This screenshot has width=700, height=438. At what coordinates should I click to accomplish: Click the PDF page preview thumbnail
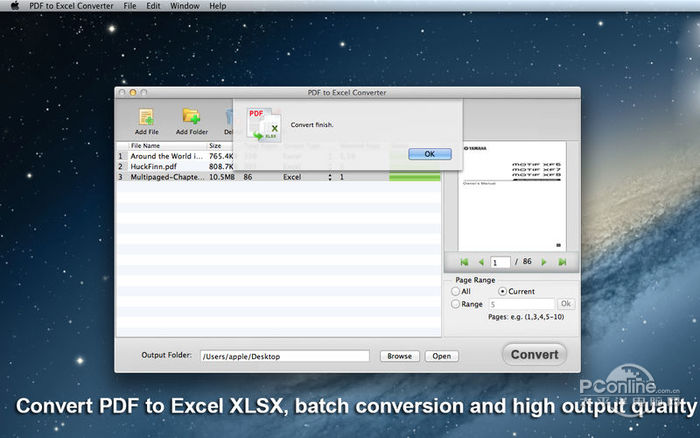[x=512, y=196]
